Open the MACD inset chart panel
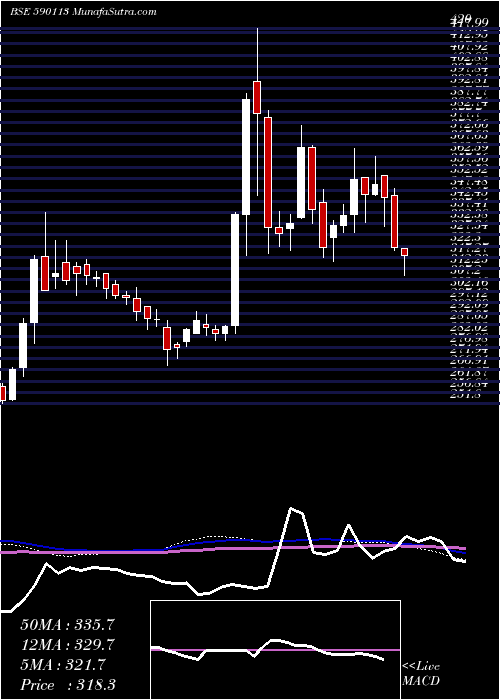This screenshot has height=700, width=500. pos(275,650)
